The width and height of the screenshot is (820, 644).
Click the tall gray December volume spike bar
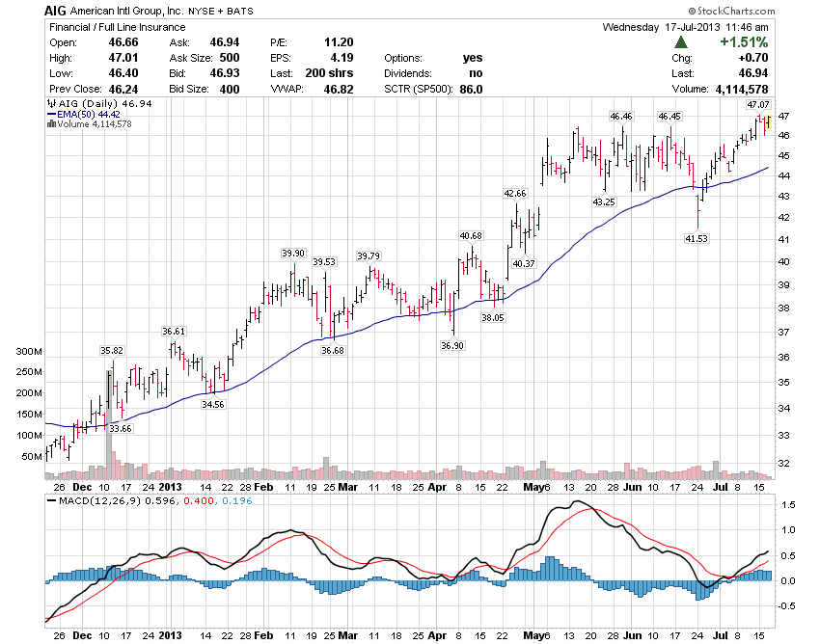click(x=109, y=425)
